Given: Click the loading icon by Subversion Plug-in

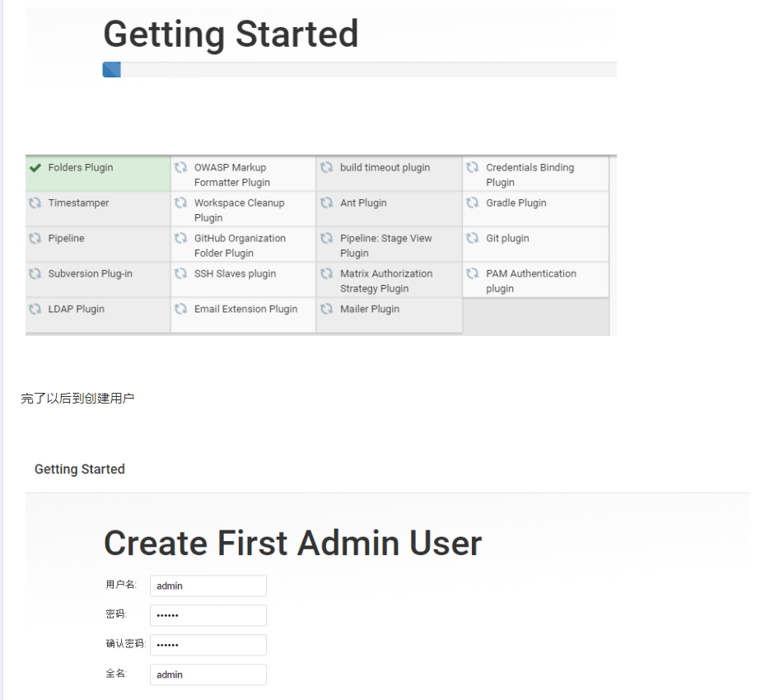Looking at the screenshot, I should [35, 274].
